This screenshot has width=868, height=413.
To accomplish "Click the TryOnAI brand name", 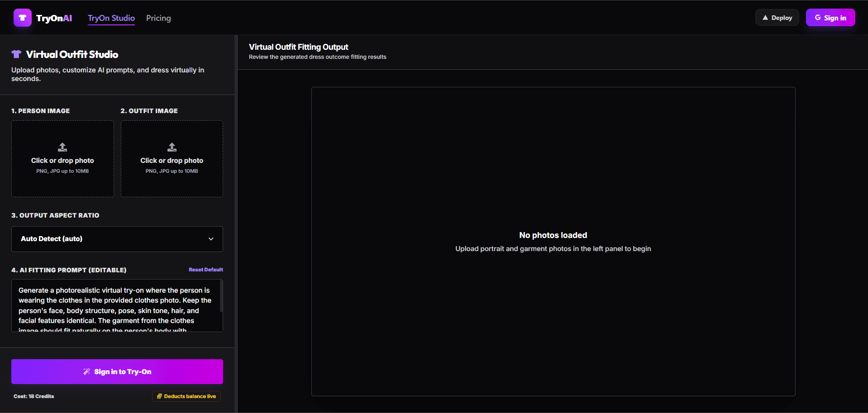I will pyautogui.click(x=54, y=18).
